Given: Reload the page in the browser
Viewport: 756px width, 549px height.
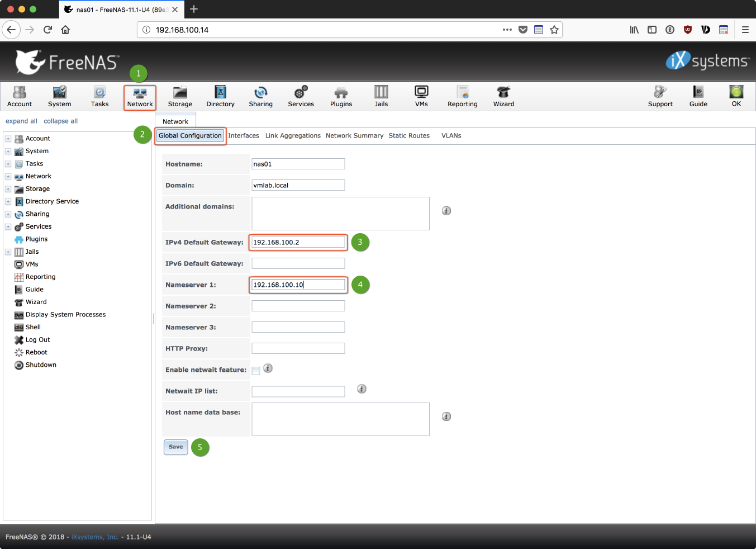Looking at the screenshot, I should [47, 30].
